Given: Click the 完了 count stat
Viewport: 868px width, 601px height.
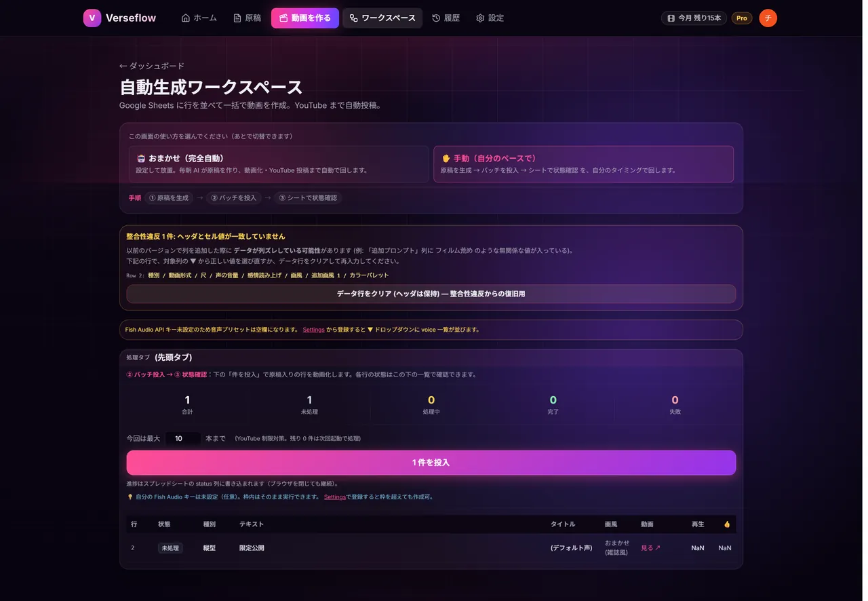Looking at the screenshot, I should pos(553,405).
